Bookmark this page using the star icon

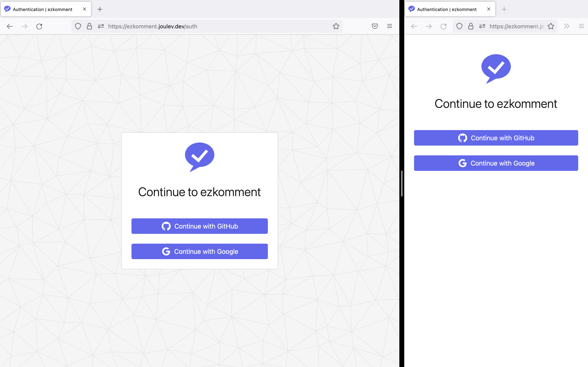point(336,26)
